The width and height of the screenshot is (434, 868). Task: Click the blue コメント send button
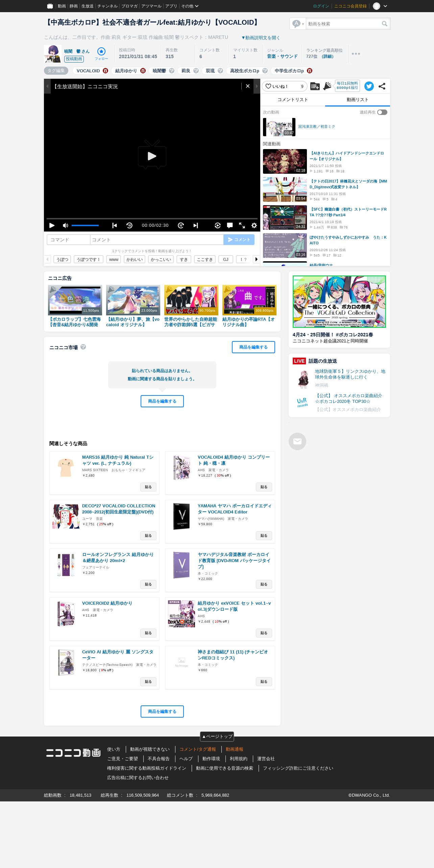point(239,240)
